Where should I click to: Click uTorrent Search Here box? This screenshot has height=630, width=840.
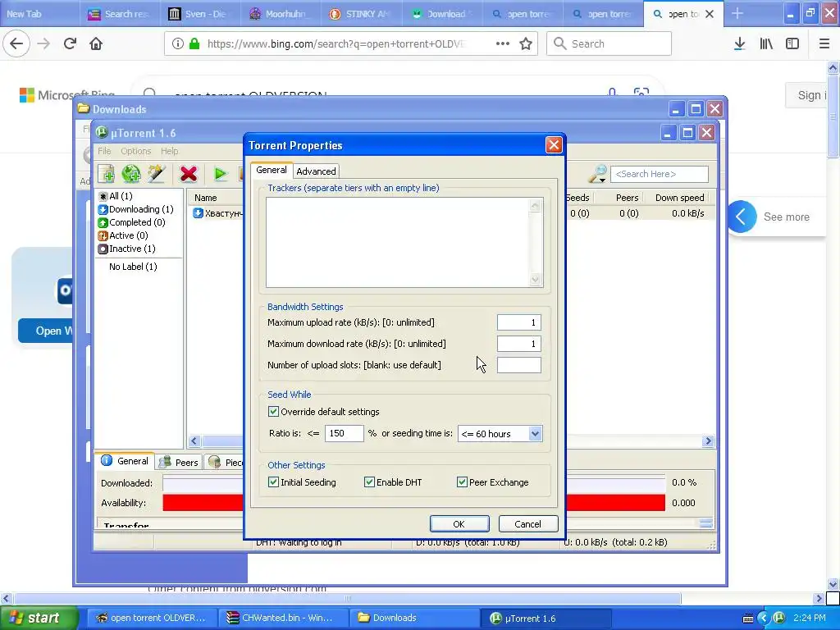coord(659,174)
